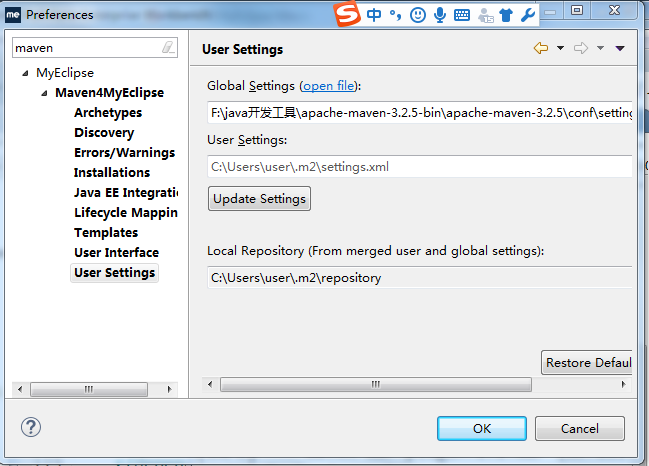The height and width of the screenshot is (466, 649).
Task: Click Restore Defaults button
Action: coord(587,363)
